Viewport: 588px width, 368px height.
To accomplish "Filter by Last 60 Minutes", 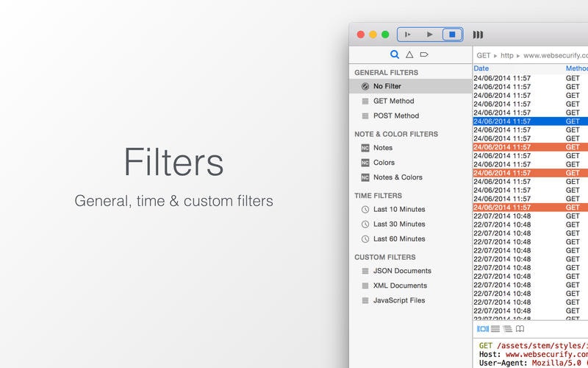I will point(411,238).
